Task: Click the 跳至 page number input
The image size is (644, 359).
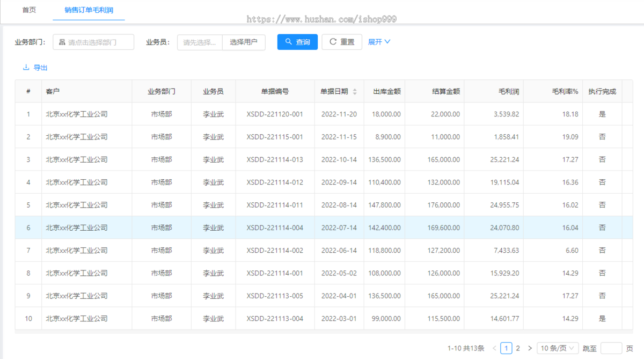Action: coord(611,348)
